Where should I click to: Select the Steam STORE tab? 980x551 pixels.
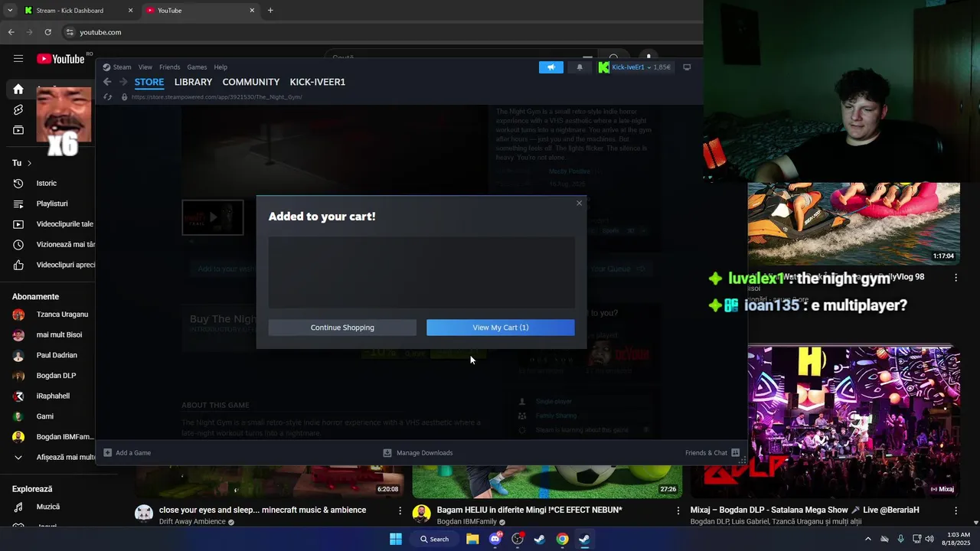[x=149, y=82]
